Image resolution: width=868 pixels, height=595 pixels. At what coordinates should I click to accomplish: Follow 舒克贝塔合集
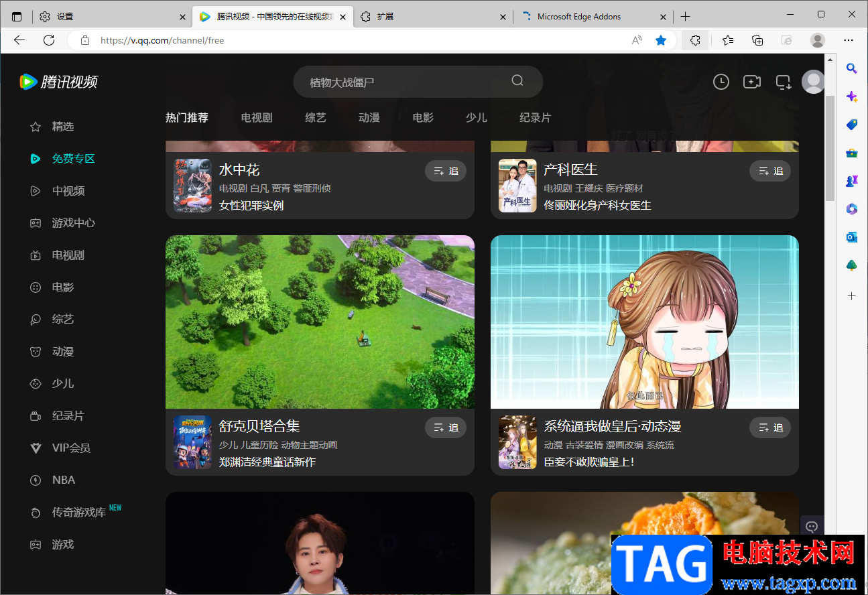(446, 427)
